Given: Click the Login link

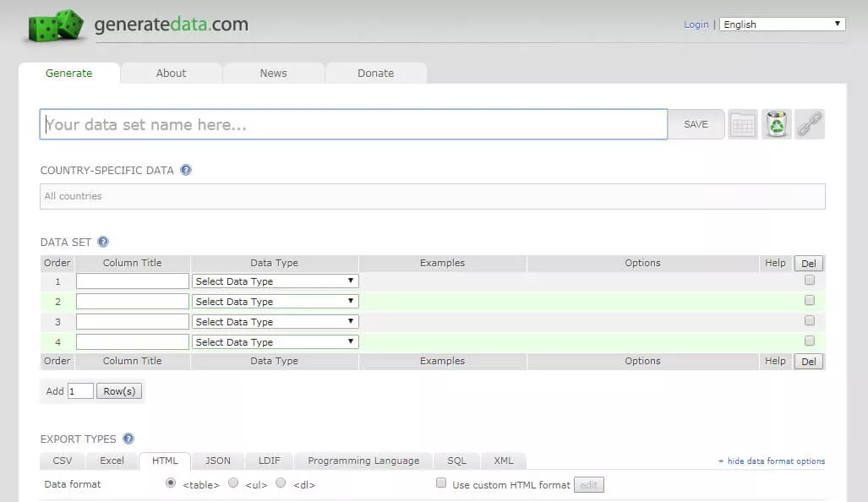Looking at the screenshot, I should 696,25.
